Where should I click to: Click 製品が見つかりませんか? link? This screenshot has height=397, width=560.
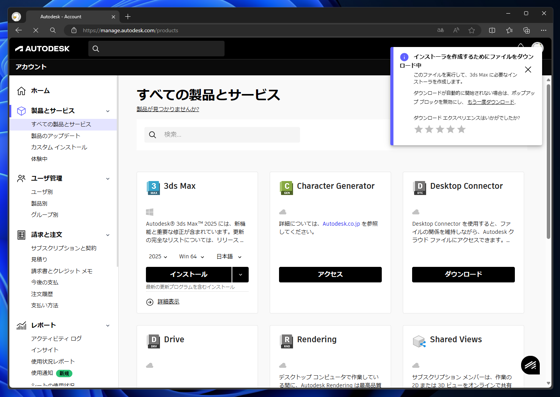(x=168, y=109)
